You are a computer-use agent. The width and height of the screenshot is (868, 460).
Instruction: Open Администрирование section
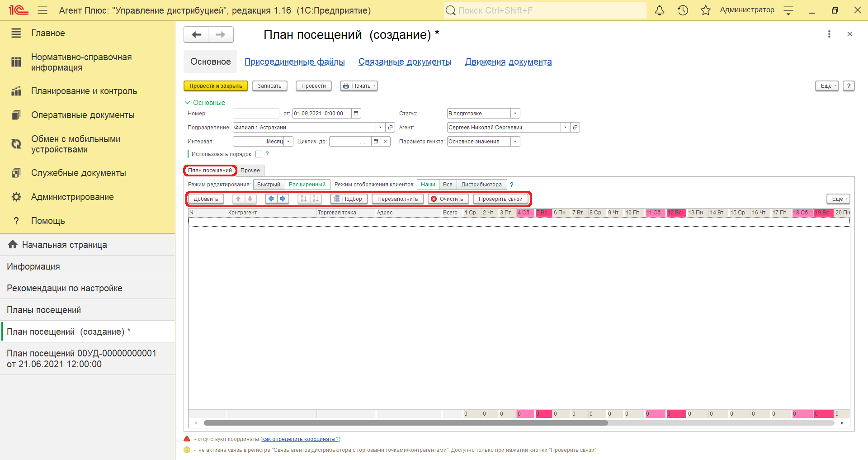72,197
